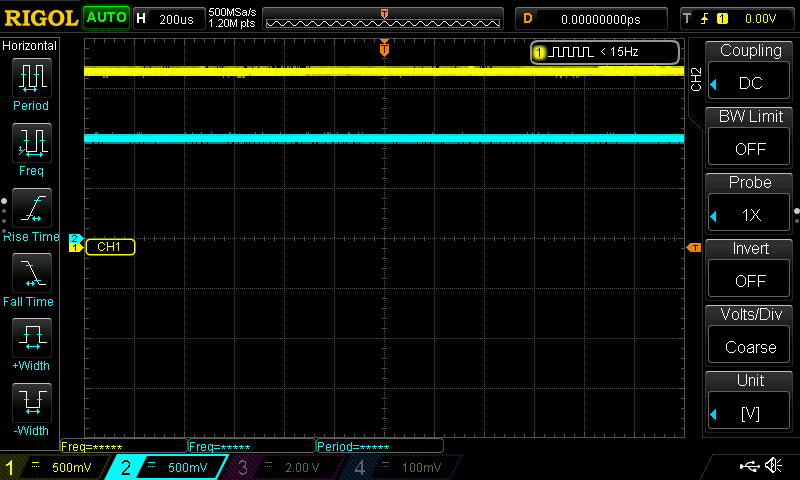Click the AUTO trigger status button
Viewport: 800px width, 480px height.
(105, 18)
